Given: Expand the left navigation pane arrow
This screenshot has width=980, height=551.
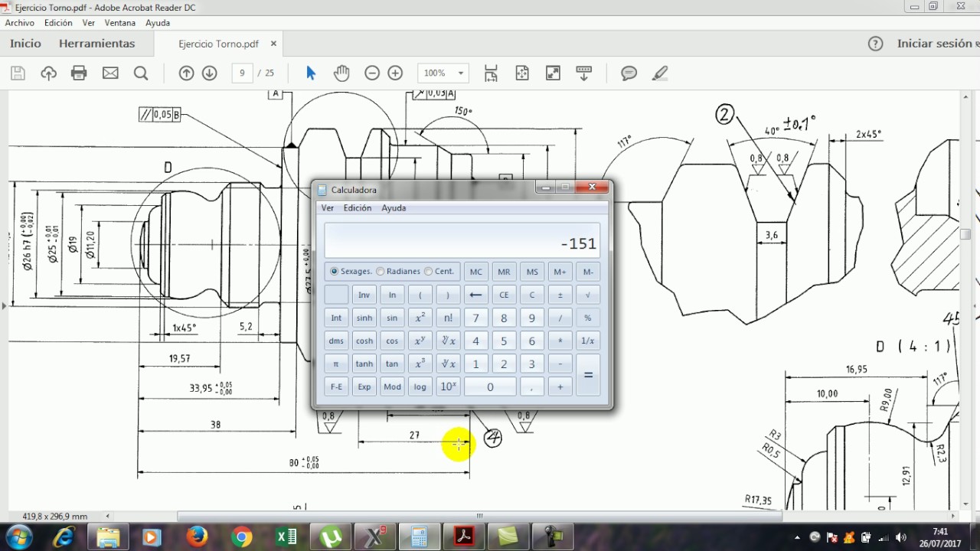Looking at the screenshot, I should click(4, 306).
